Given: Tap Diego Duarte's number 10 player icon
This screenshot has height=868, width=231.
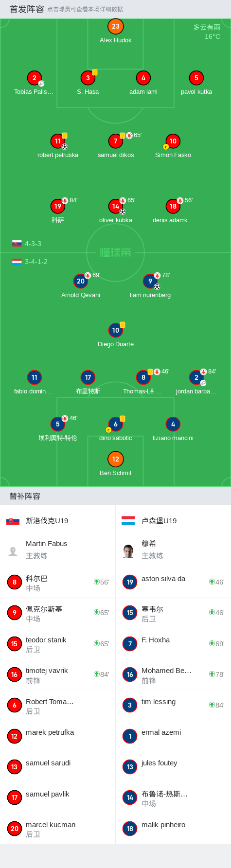Looking at the screenshot, I should (115, 330).
